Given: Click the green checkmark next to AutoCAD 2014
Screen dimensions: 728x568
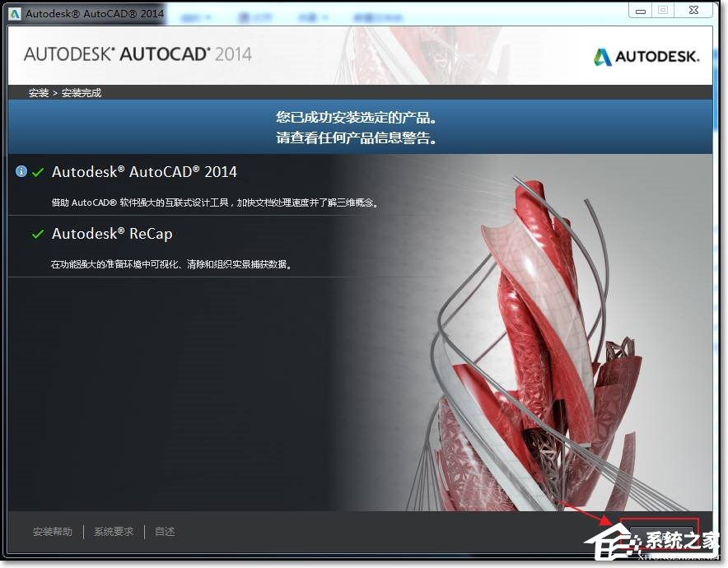Looking at the screenshot, I should tap(36, 171).
